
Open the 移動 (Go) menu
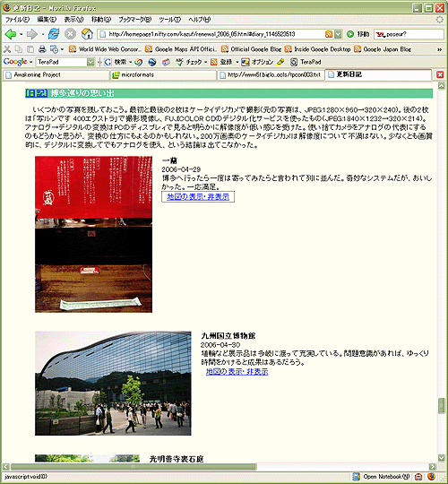tap(101, 20)
